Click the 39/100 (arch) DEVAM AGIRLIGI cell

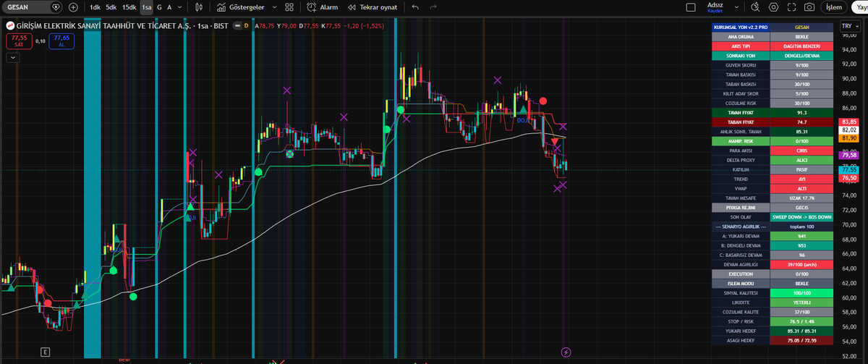click(802, 264)
